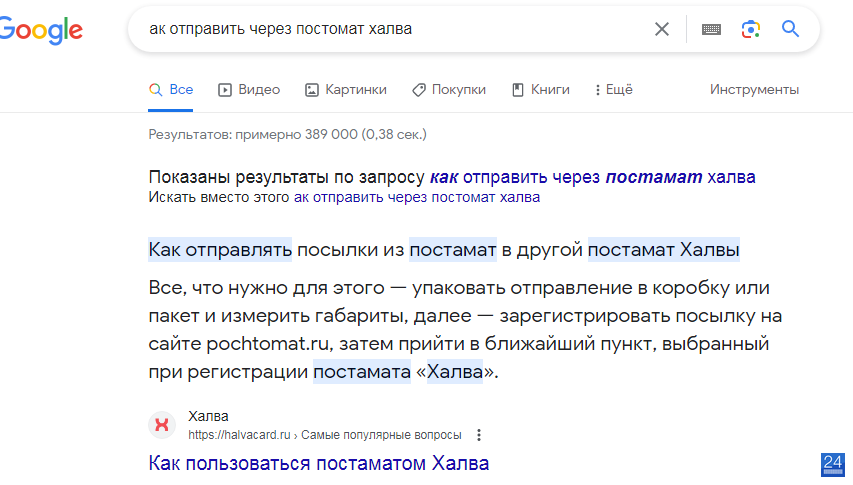The width and height of the screenshot is (853, 485).
Task: Expand the Ещё more menu
Action: [x=614, y=90]
